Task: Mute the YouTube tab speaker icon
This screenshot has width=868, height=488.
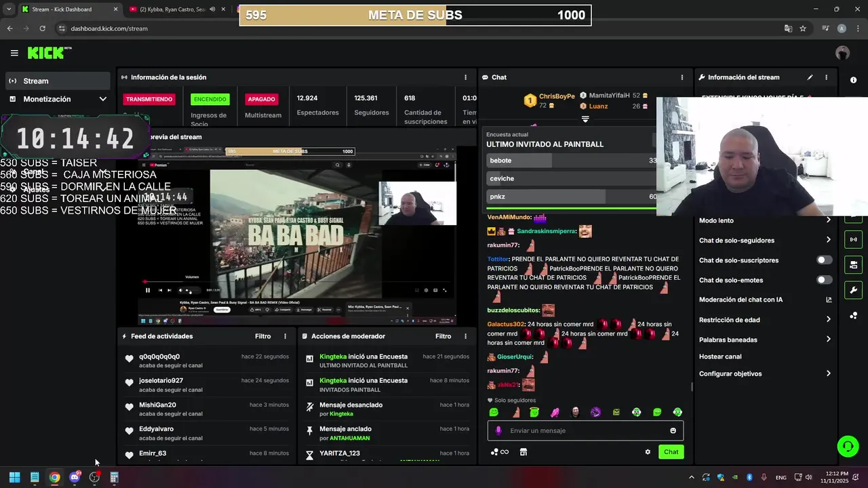Action: click(x=212, y=9)
